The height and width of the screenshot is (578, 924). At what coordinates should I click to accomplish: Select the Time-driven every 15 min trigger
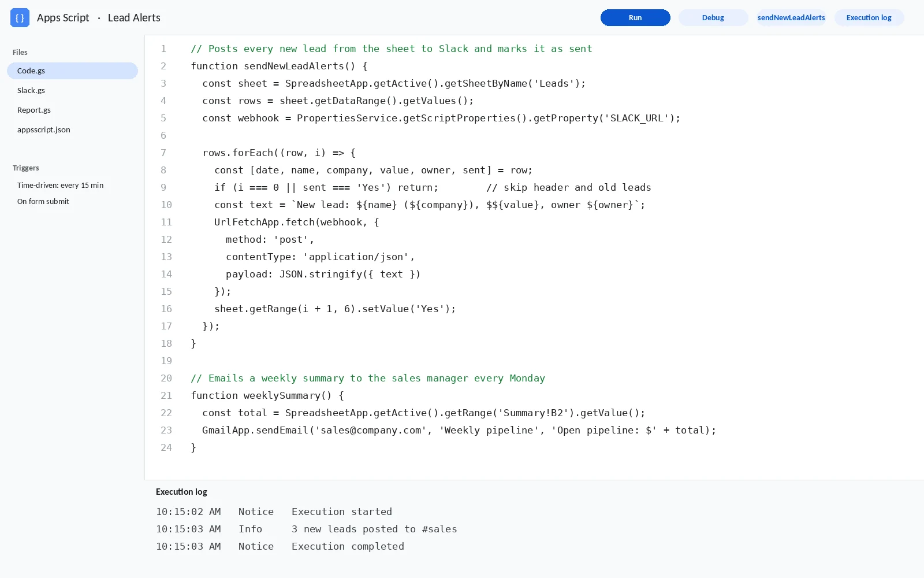pyautogui.click(x=60, y=185)
